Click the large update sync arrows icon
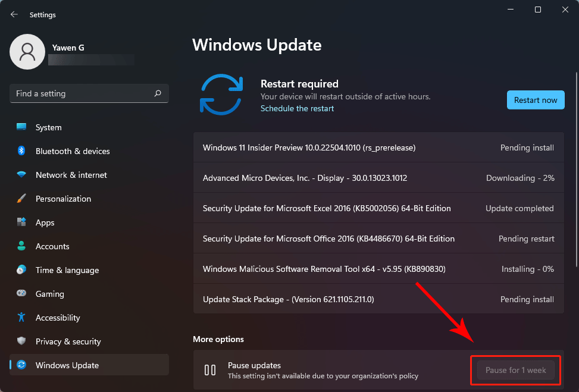This screenshot has height=392, width=579. 221,95
